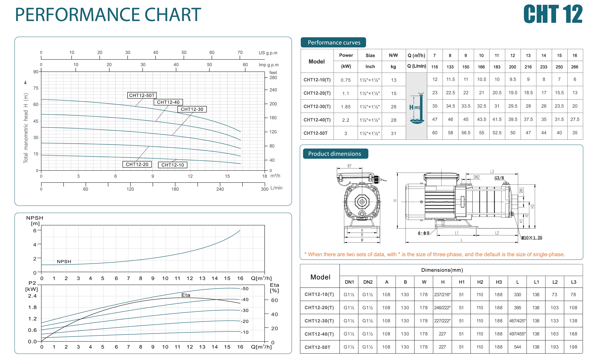
Task: Click the CHT 12 title logo
Action: (553, 14)
